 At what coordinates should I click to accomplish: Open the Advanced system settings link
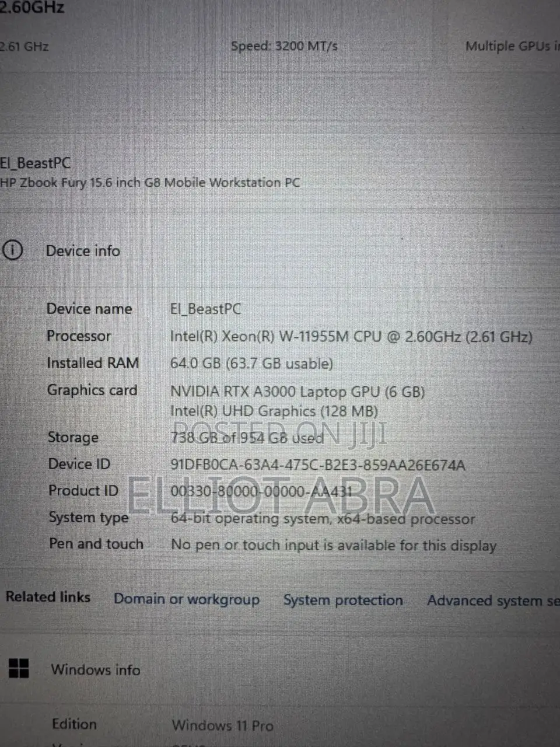tap(494, 601)
